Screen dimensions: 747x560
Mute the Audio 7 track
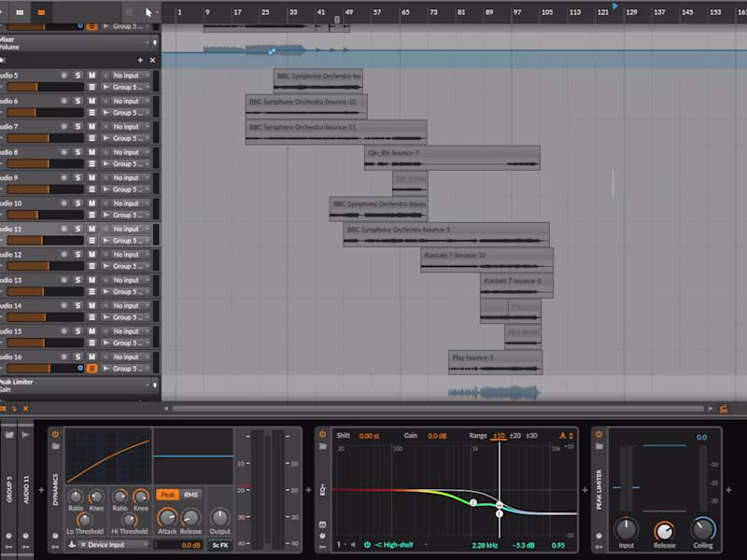[x=92, y=126]
